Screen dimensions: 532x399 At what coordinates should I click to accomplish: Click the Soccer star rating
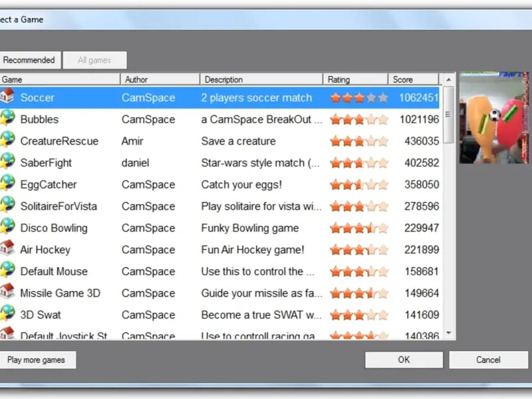[x=359, y=98]
